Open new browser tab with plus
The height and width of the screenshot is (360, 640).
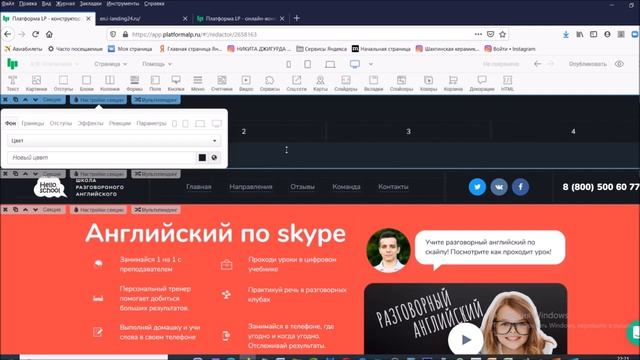click(x=297, y=18)
